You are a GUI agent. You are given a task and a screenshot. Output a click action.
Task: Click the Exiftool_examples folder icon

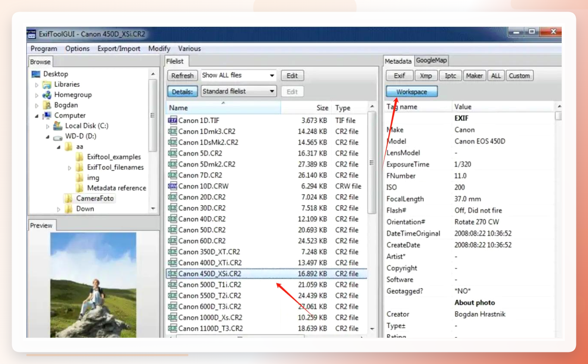(79, 157)
